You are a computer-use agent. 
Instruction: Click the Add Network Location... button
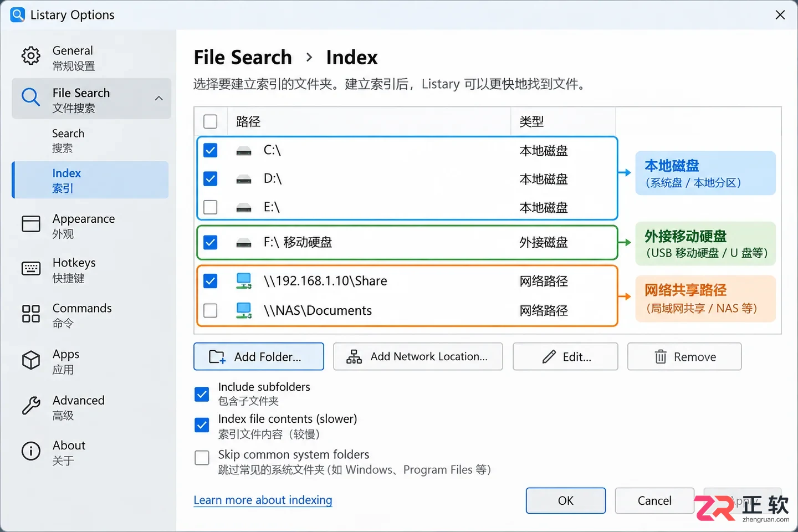pyautogui.click(x=418, y=356)
